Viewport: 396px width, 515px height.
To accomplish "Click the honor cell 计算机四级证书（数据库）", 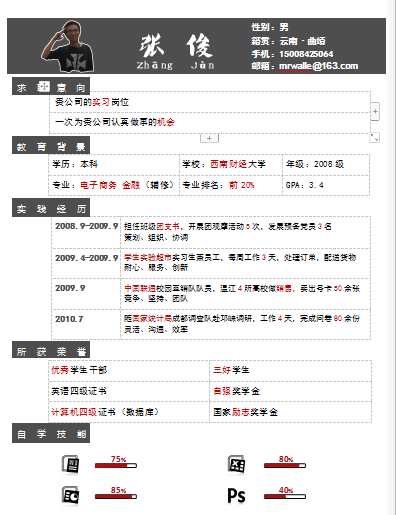I will click(129, 412).
